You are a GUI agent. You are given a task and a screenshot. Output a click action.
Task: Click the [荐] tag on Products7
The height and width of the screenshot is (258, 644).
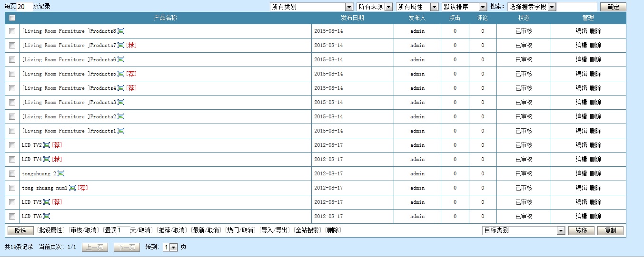pos(131,46)
